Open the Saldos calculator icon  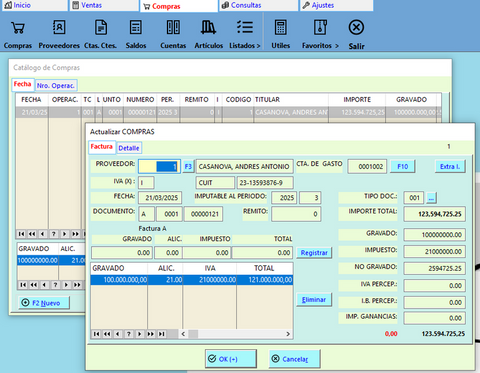[x=136, y=28]
